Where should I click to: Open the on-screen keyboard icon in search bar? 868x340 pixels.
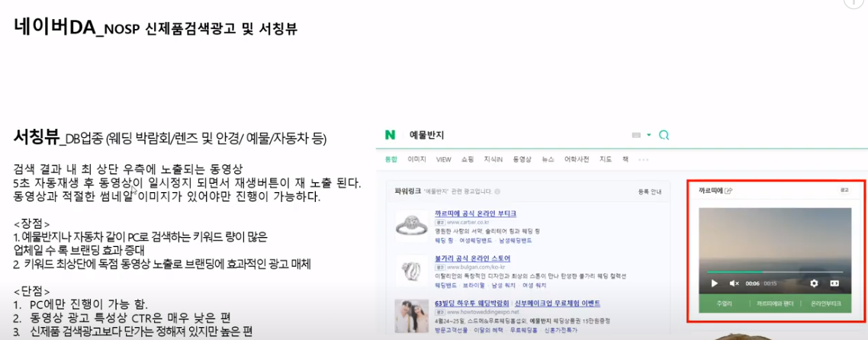coord(636,135)
